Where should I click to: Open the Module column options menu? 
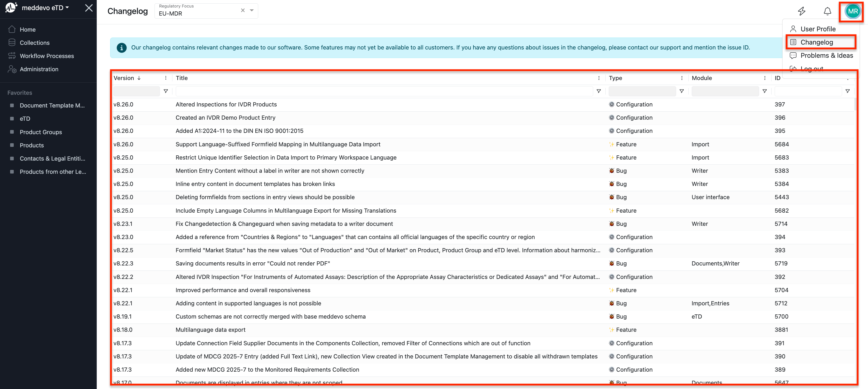point(765,78)
